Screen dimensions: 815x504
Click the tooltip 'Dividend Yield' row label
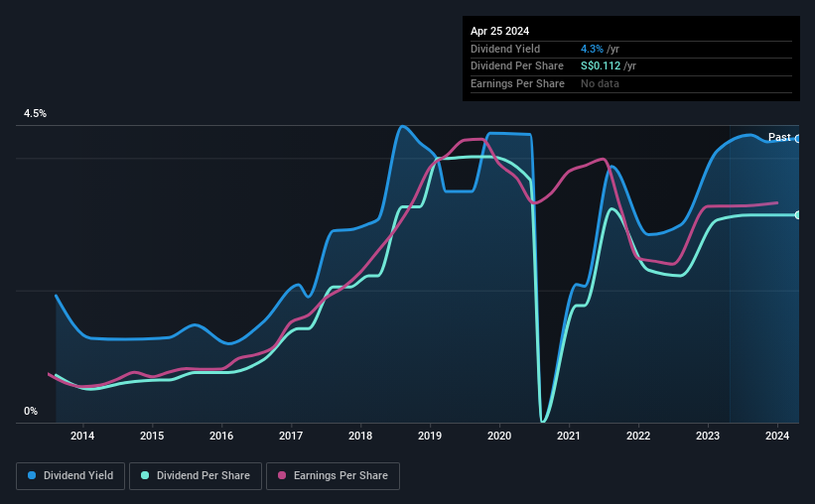tap(505, 49)
